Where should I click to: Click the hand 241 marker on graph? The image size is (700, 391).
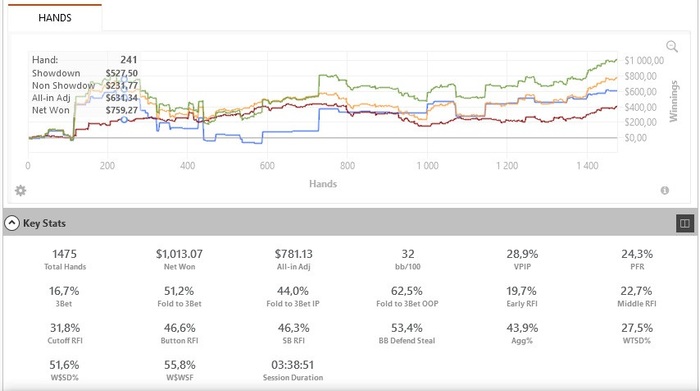click(x=124, y=119)
